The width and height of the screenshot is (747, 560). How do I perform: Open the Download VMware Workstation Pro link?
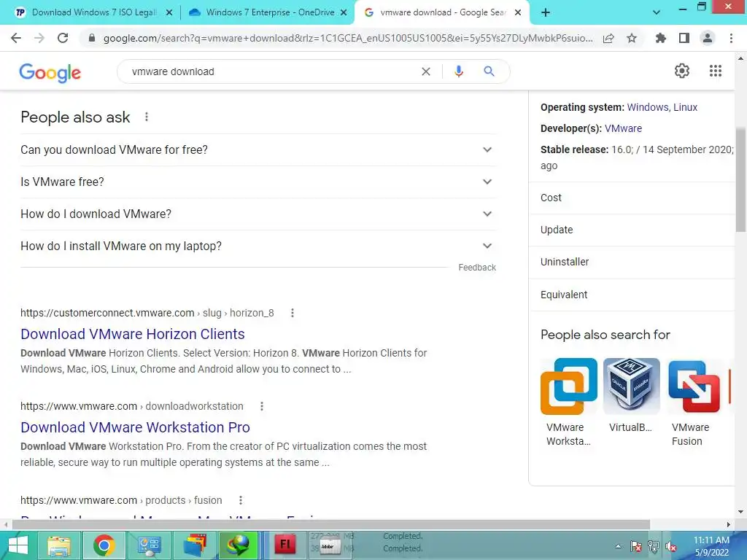(135, 427)
